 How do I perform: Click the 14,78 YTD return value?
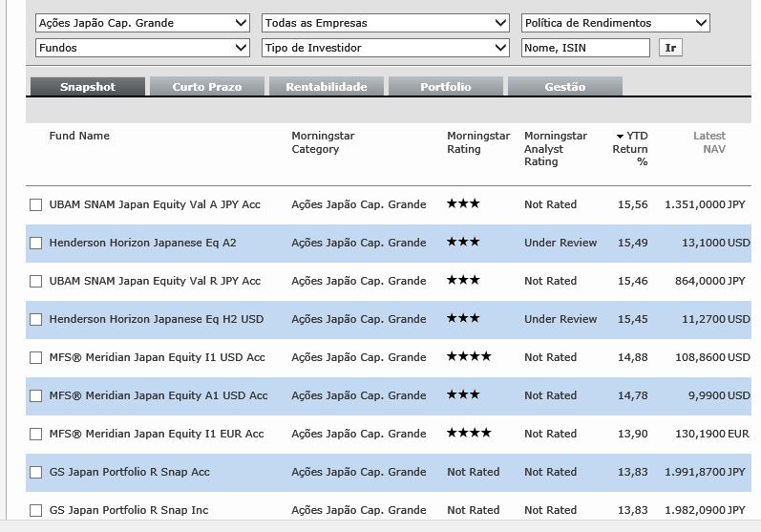(633, 395)
